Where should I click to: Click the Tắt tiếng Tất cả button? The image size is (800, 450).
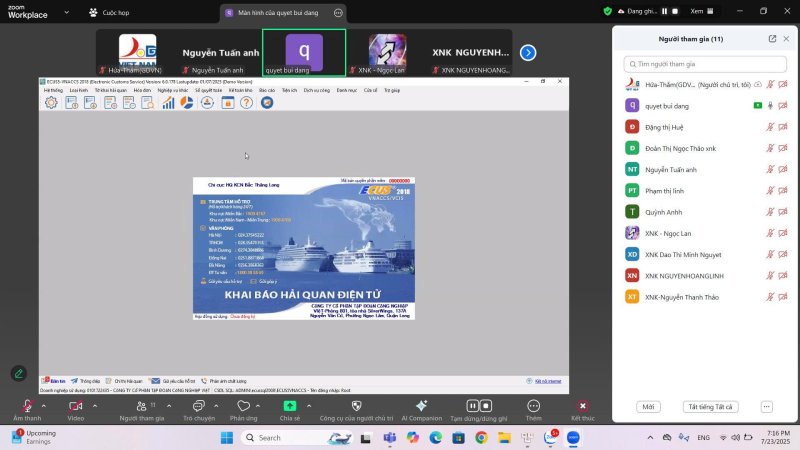point(710,407)
